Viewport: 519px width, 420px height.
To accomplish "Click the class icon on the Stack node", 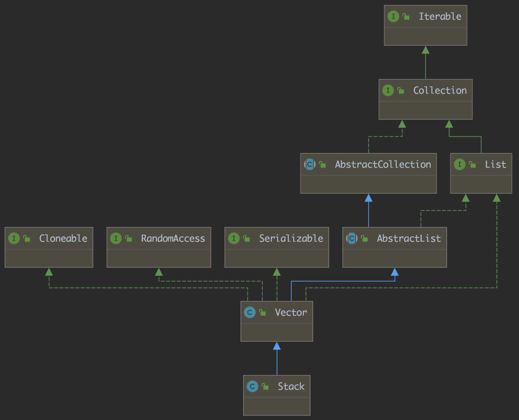I will click(252, 386).
